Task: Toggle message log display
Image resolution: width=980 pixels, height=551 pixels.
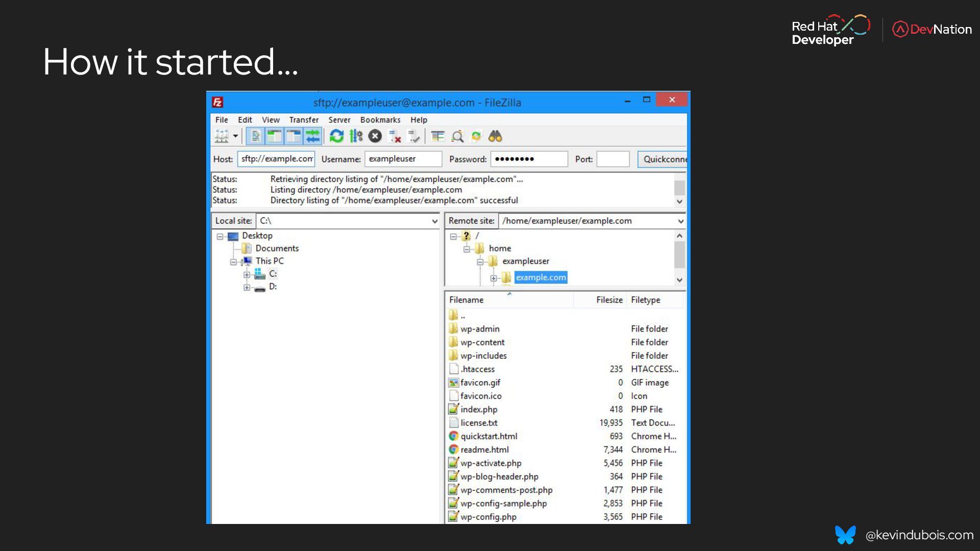Action: 255,136
